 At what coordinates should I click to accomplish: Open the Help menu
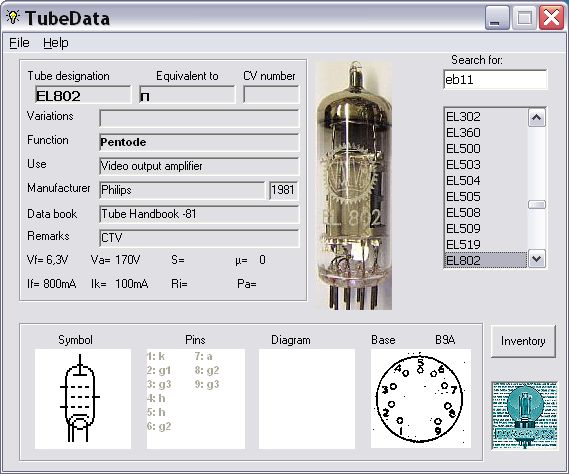tap(56, 43)
